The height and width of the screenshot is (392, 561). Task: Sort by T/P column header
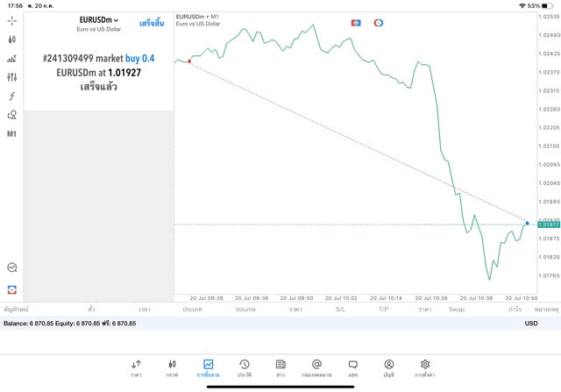[384, 310]
